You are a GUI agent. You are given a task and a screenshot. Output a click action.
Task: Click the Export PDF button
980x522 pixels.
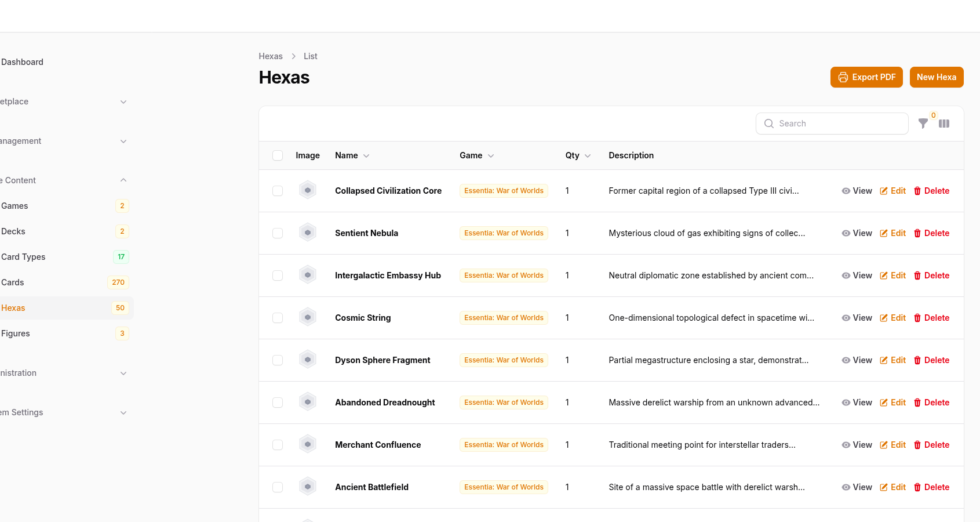pyautogui.click(x=866, y=77)
